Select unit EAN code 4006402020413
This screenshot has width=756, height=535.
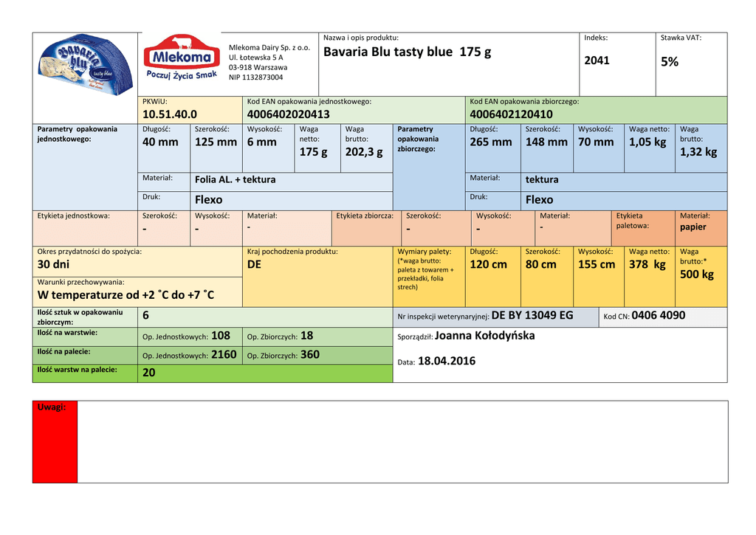288,114
